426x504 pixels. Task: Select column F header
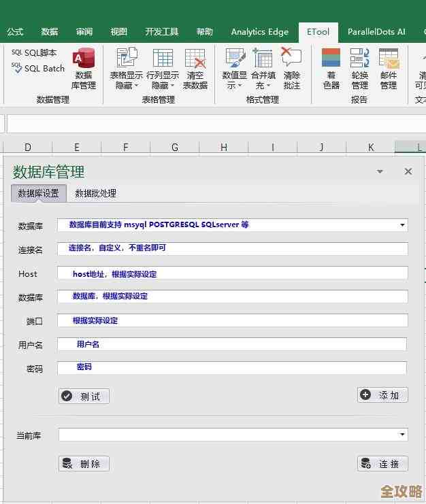[126, 147]
